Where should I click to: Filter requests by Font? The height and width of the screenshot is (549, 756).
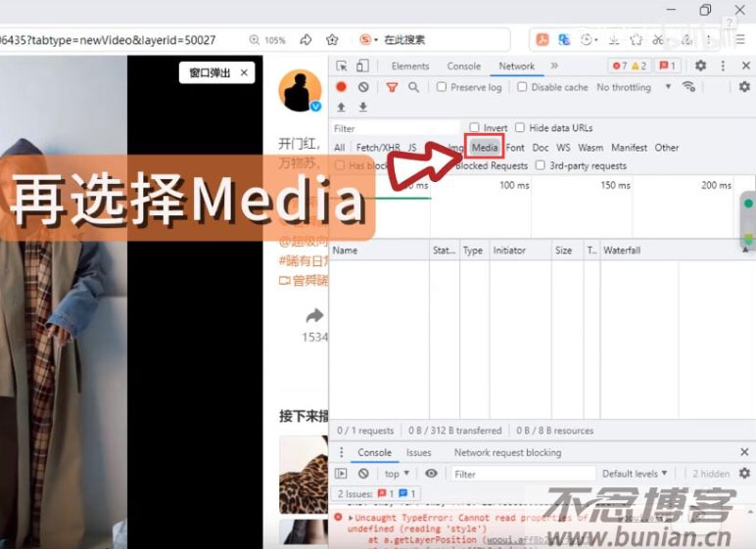pos(515,148)
